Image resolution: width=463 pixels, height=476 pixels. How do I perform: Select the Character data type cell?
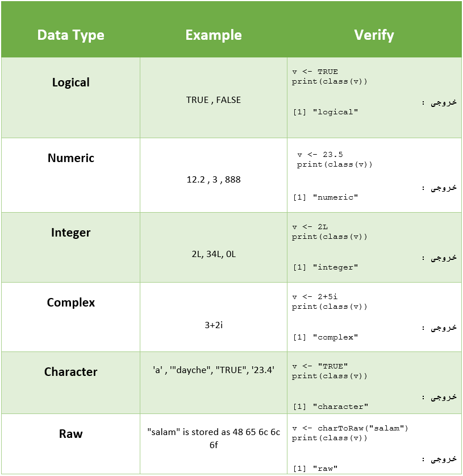(70, 372)
